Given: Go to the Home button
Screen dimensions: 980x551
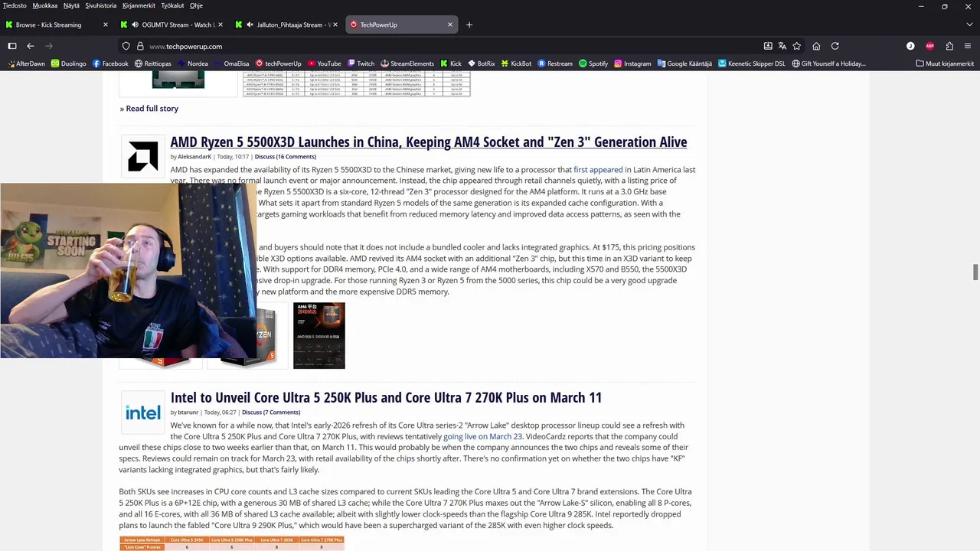Looking at the screenshot, I should [x=816, y=46].
